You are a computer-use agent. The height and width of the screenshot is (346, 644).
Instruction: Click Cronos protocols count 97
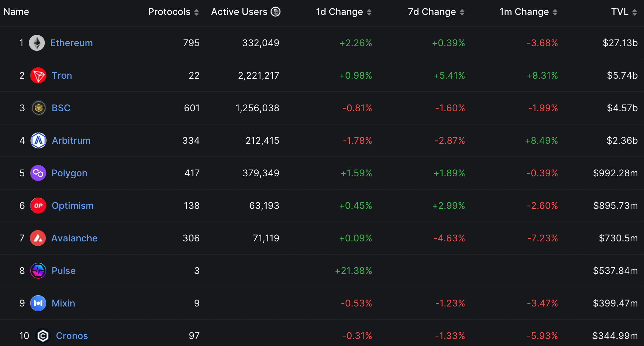click(194, 336)
